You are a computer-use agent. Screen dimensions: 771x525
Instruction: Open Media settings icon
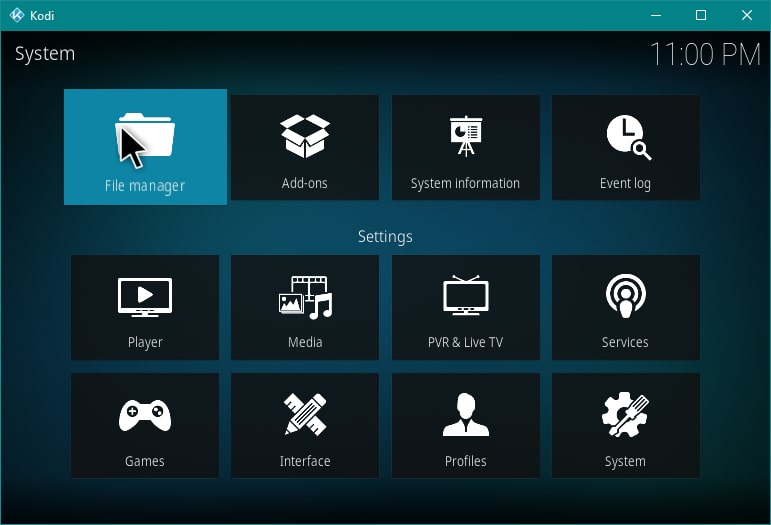[x=305, y=297]
